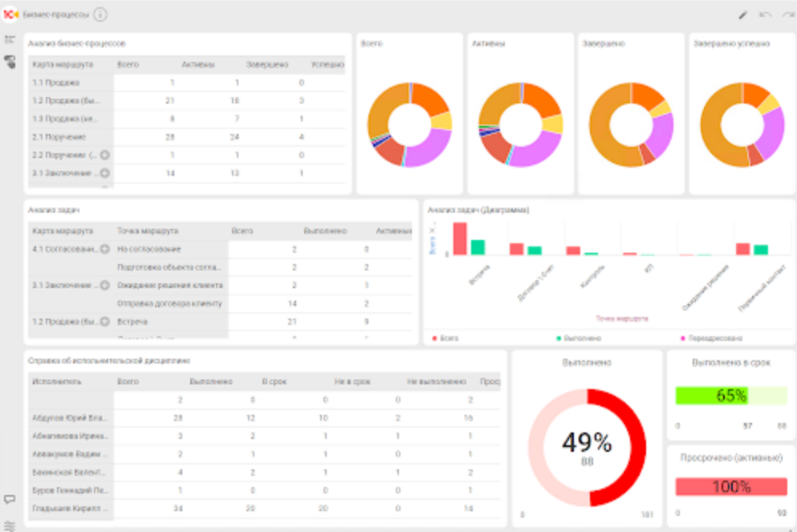
Task: Expand the 1.2 Продажа row in Анализ задач
Action: click(x=104, y=322)
